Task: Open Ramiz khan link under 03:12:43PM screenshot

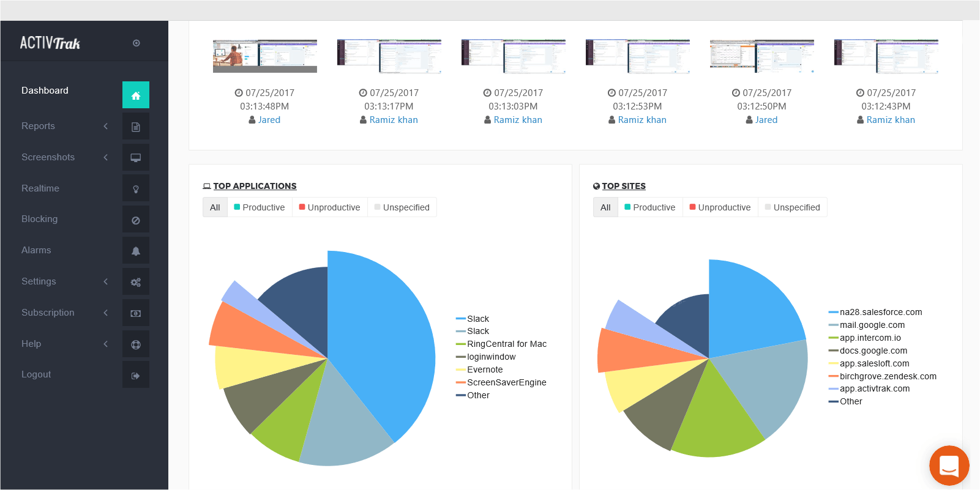Action: pyautogui.click(x=891, y=120)
